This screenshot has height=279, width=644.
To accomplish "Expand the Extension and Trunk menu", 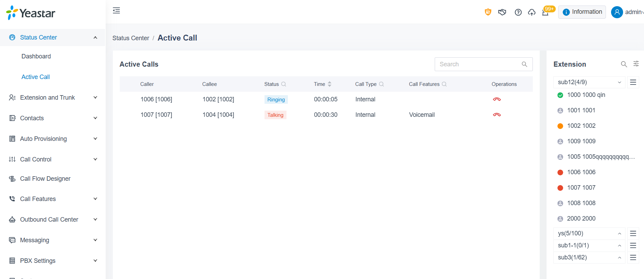I will [x=53, y=98].
